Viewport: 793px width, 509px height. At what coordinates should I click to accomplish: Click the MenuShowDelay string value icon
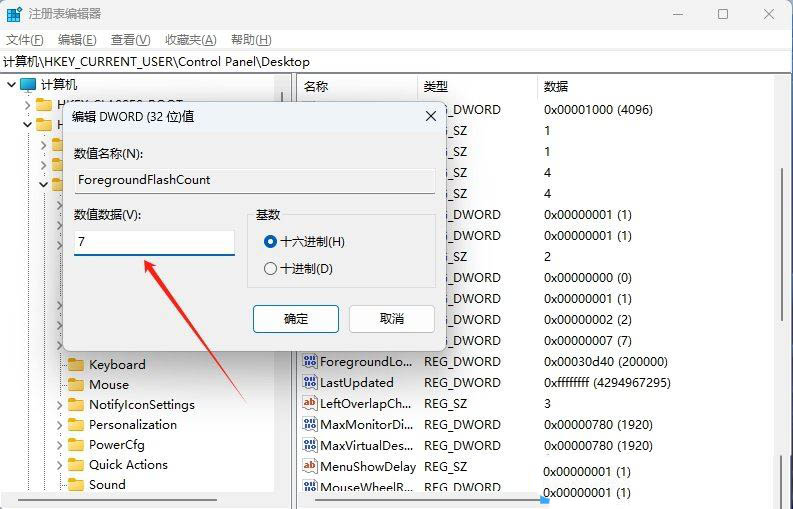[309, 467]
